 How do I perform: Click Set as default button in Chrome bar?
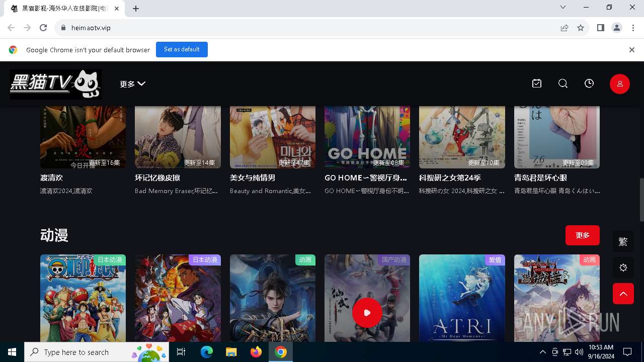pos(182,50)
